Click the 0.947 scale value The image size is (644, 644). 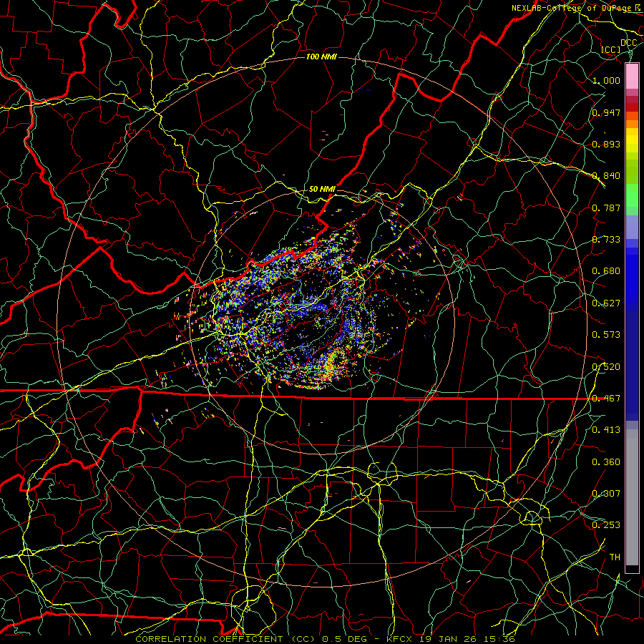[x=606, y=112]
